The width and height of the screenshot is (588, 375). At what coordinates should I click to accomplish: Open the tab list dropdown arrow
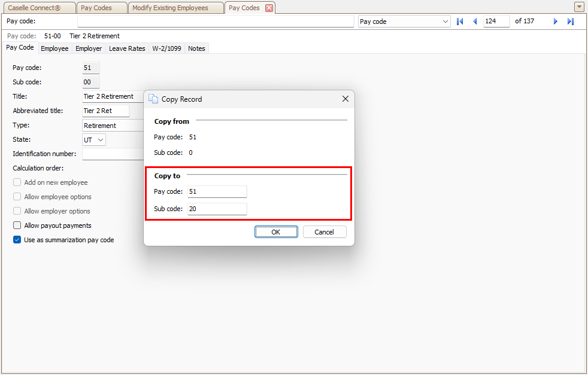pos(579,7)
